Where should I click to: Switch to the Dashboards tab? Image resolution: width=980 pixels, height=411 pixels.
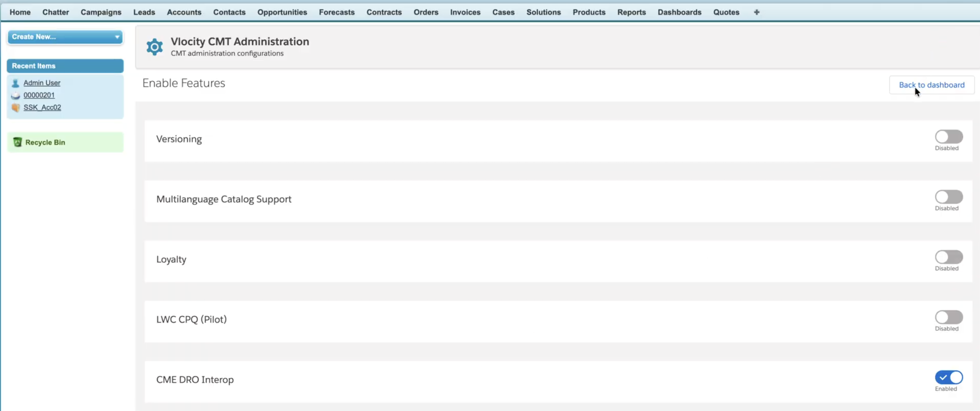[679, 12]
